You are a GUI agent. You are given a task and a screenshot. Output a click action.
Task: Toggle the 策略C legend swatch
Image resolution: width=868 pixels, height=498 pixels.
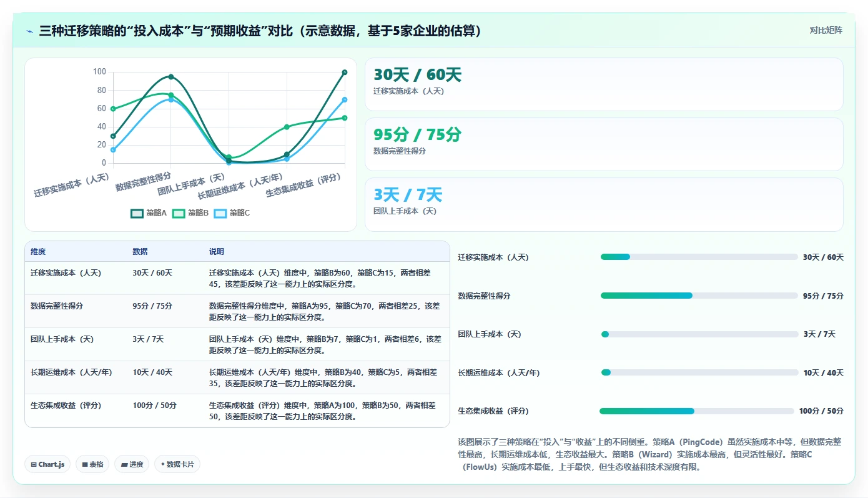pyautogui.click(x=220, y=213)
